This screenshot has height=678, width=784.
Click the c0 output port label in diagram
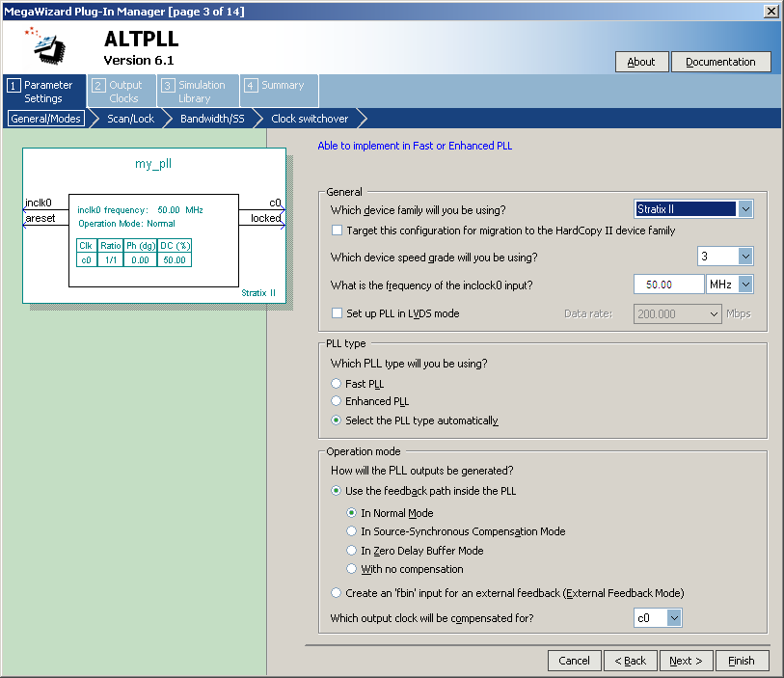click(275, 203)
